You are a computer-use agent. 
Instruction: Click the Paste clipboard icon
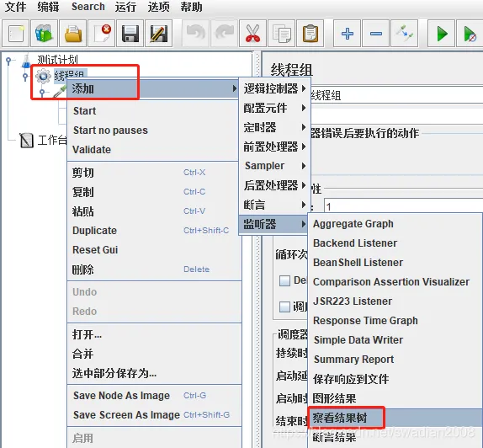click(x=310, y=34)
